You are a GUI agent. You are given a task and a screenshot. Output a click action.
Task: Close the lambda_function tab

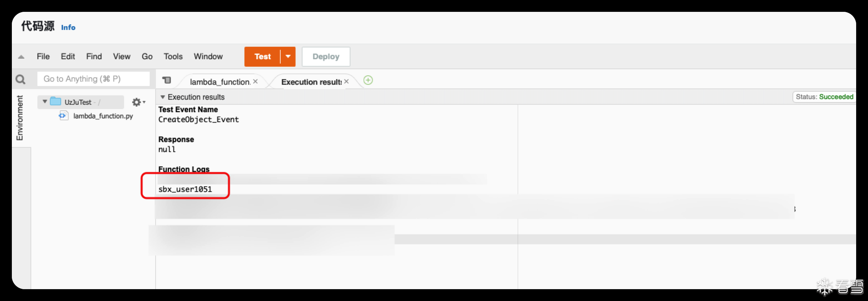click(x=255, y=81)
